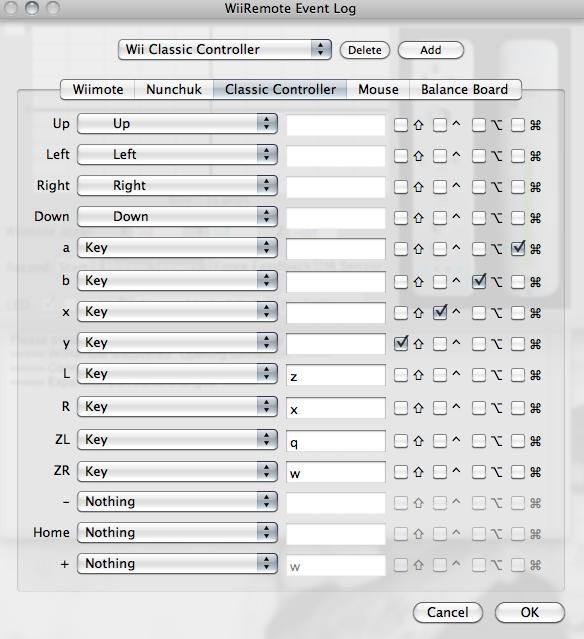Screen dimensions: 584x639
Task: Uncheck the Option checkbox in the b row
Action: (479, 282)
